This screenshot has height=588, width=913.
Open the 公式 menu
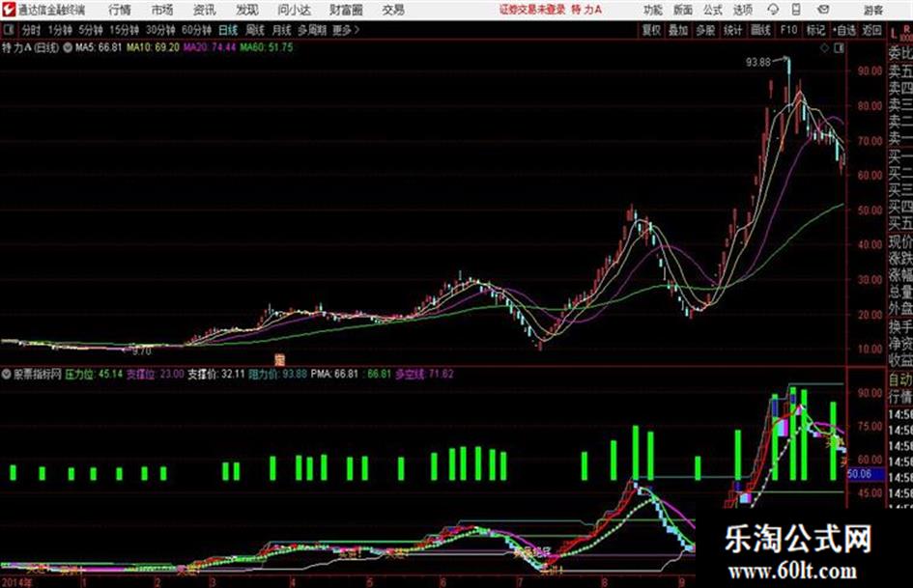point(713,10)
